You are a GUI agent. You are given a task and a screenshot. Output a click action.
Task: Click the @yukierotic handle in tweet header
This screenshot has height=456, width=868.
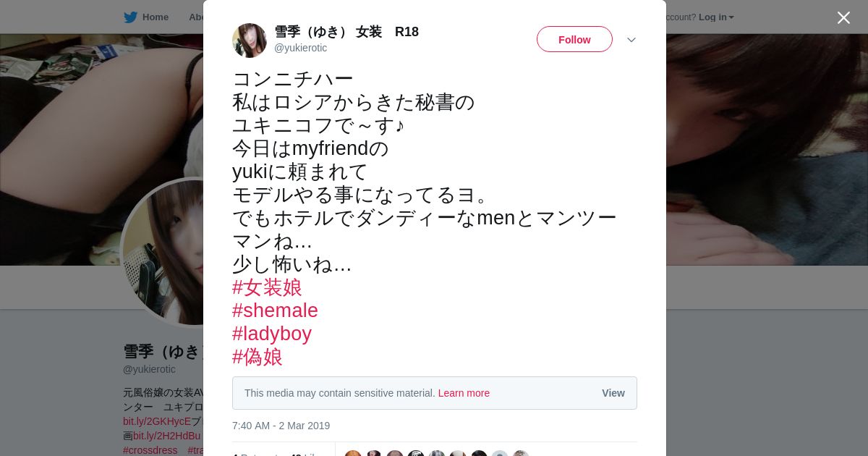[300, 48]
